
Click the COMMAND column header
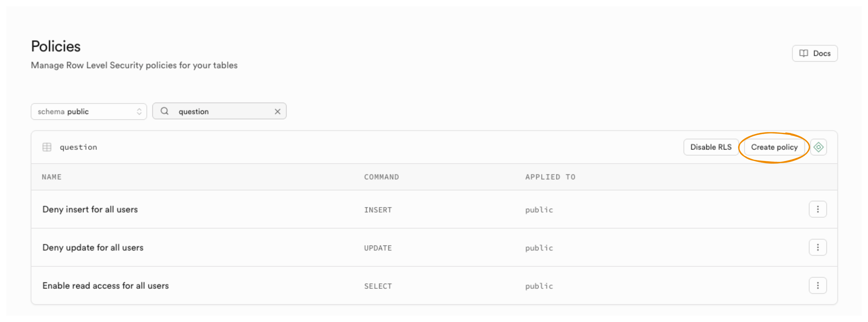click(381, 177)
